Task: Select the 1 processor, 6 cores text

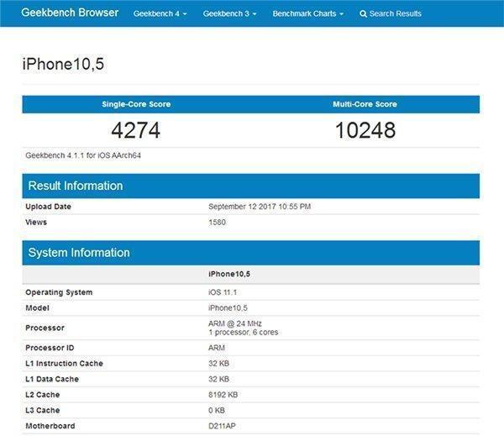Action: tap(243, 333)
